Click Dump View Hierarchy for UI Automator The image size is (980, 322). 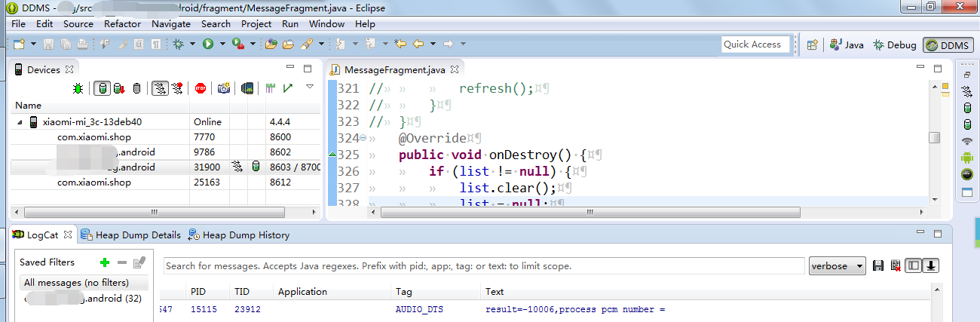coord(247,88)
